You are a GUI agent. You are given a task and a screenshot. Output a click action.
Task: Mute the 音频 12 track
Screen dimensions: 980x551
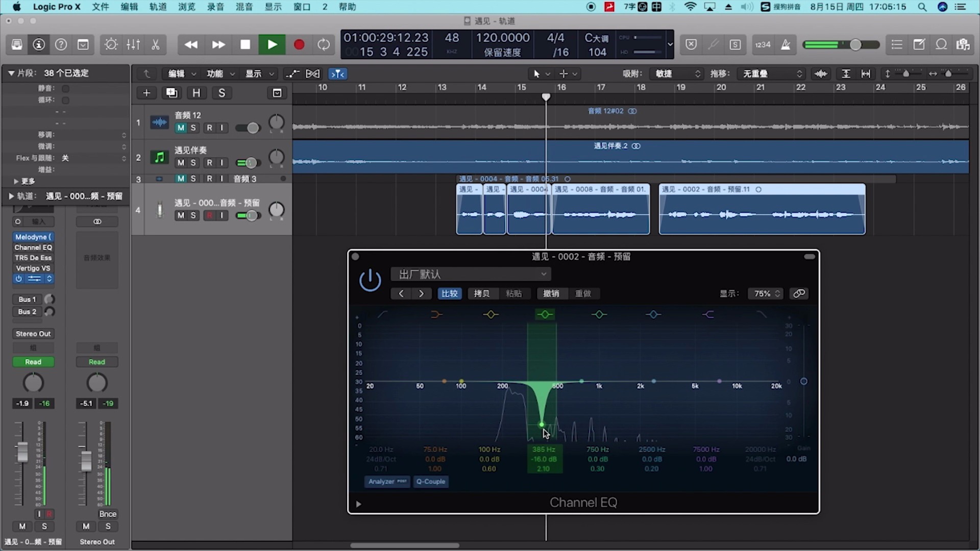click(181, 128)
